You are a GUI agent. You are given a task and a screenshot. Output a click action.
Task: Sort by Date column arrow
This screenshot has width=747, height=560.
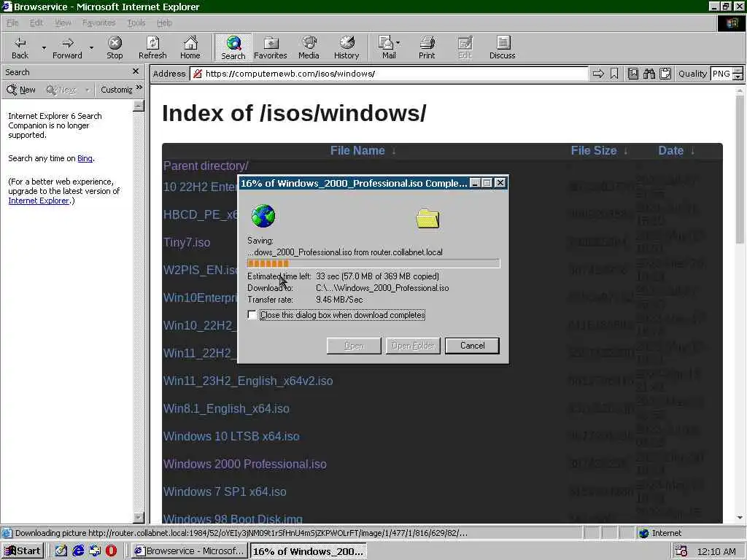[x=693, y=151]
